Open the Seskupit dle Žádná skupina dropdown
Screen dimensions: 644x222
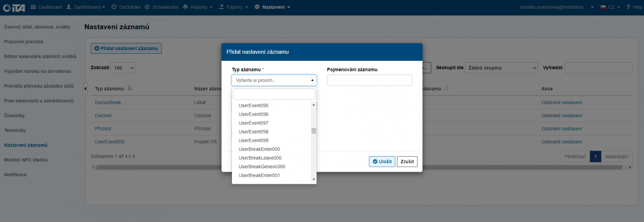[x=501, y=67]
